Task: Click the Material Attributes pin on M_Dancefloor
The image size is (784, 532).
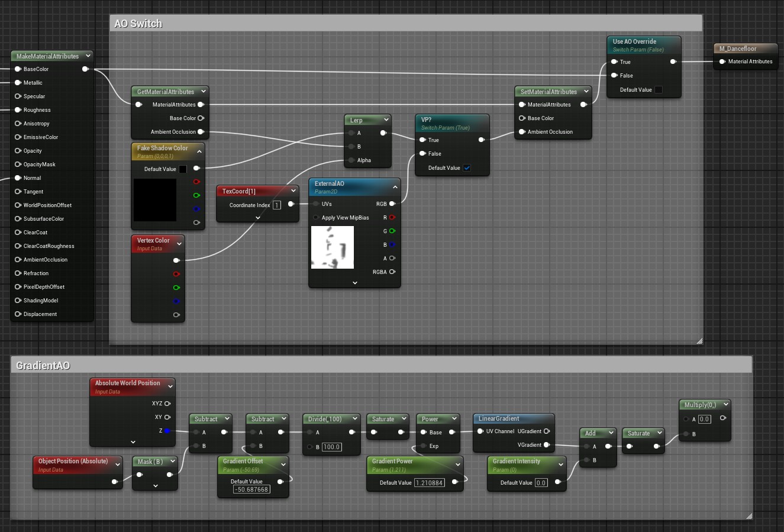Action: [x=722, y=62]
